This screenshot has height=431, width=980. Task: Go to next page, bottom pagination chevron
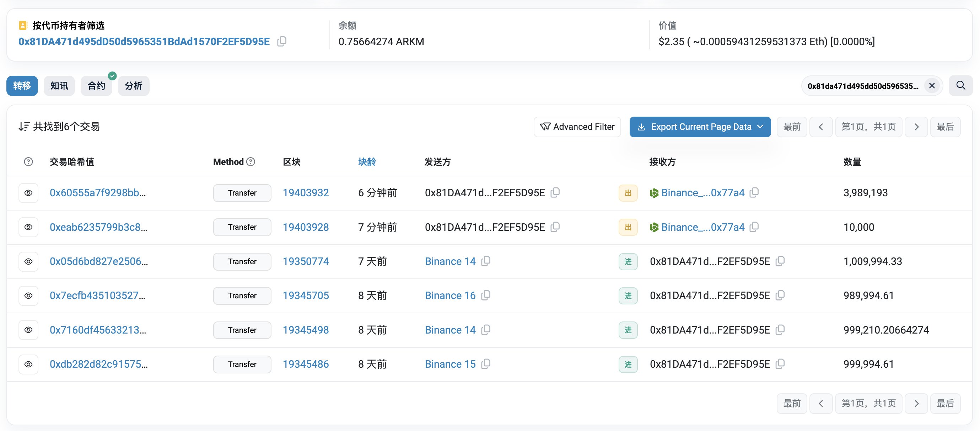point(916,403)
